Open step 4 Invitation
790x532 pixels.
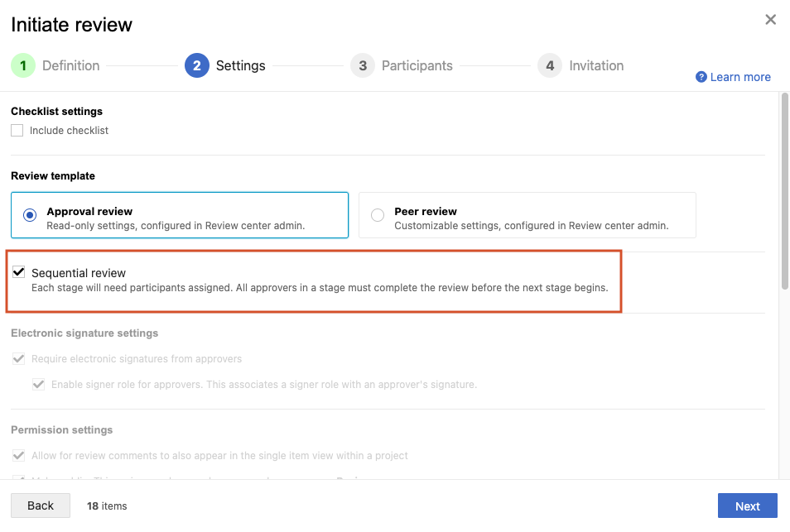[580, 65]
